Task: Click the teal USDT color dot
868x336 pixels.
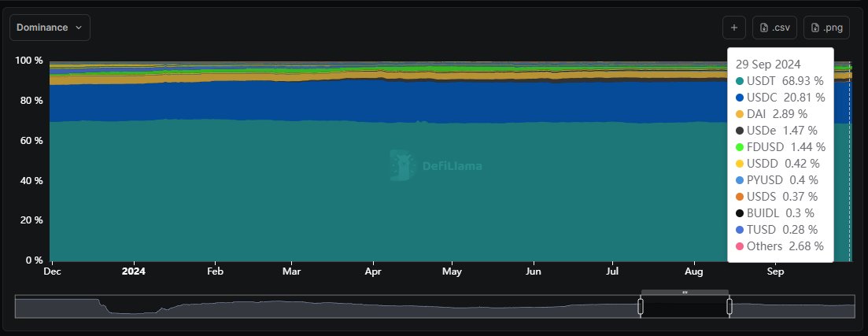Action: click(740, 81)
